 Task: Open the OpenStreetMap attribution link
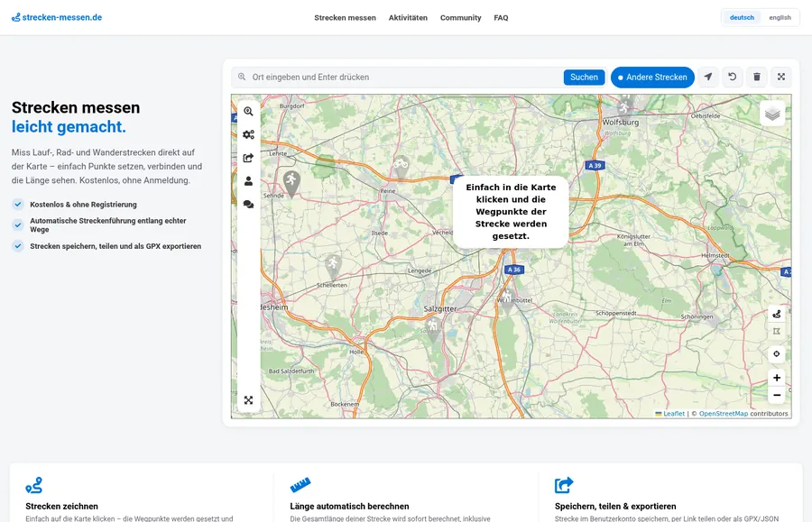point(724,414)
